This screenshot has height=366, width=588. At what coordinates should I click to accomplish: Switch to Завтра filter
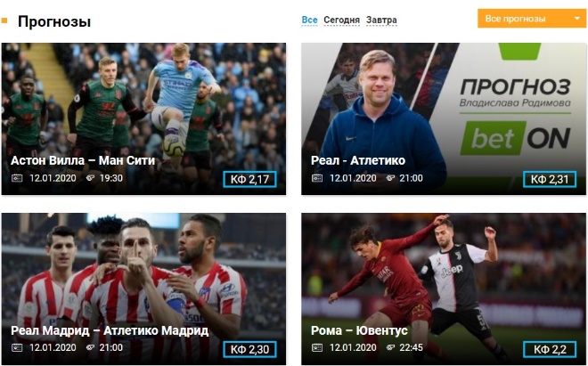click(381, 20)
